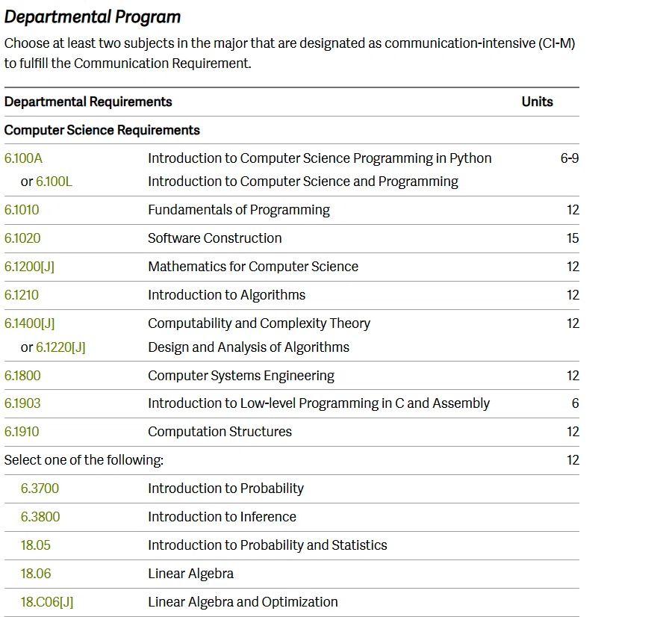Click the 18.06 Linear Algebra link

tap(36, 574)
